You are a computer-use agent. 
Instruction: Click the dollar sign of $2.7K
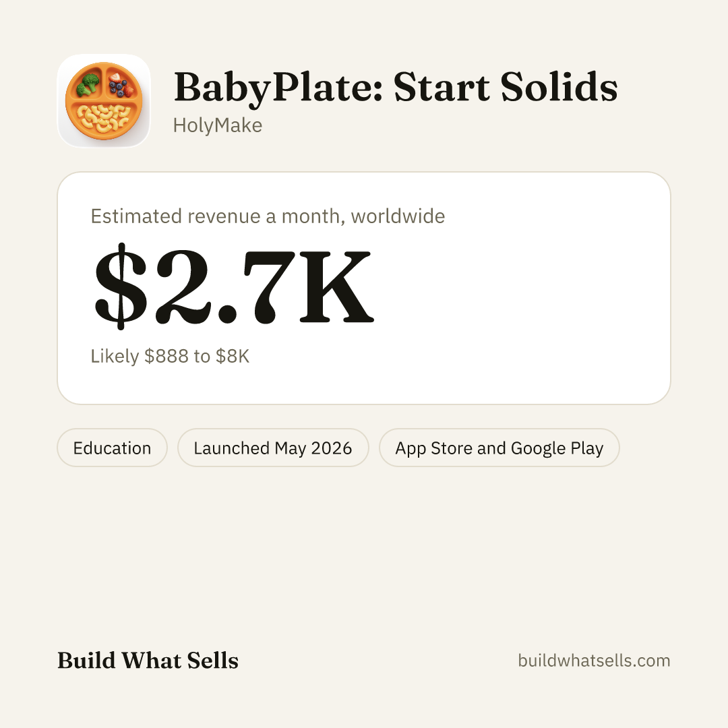coord(121,286)
